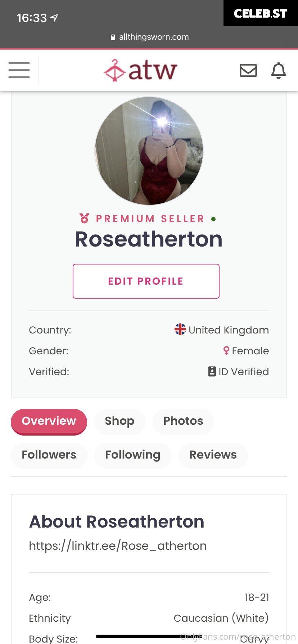The width and height of the screenshot is (298, 644).
Task: Tap the premium seller medal icon
Action: [85, 218]
